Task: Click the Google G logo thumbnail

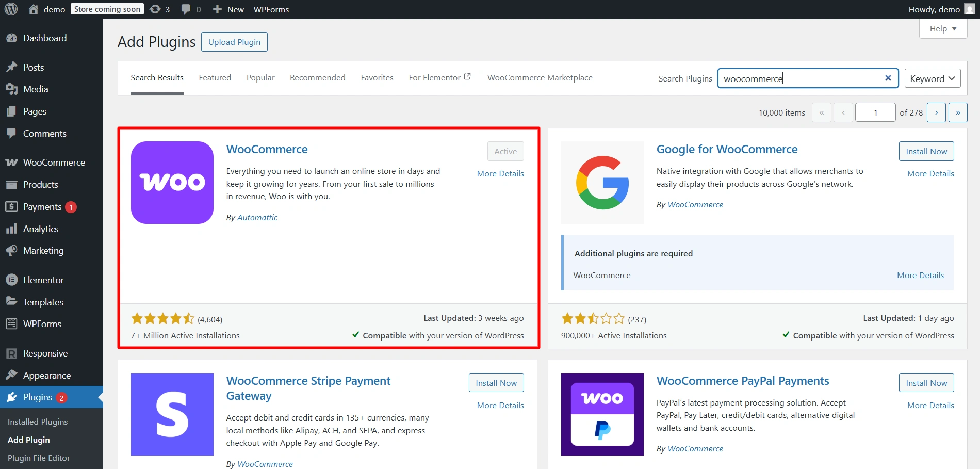Action: tap(602, 183)
